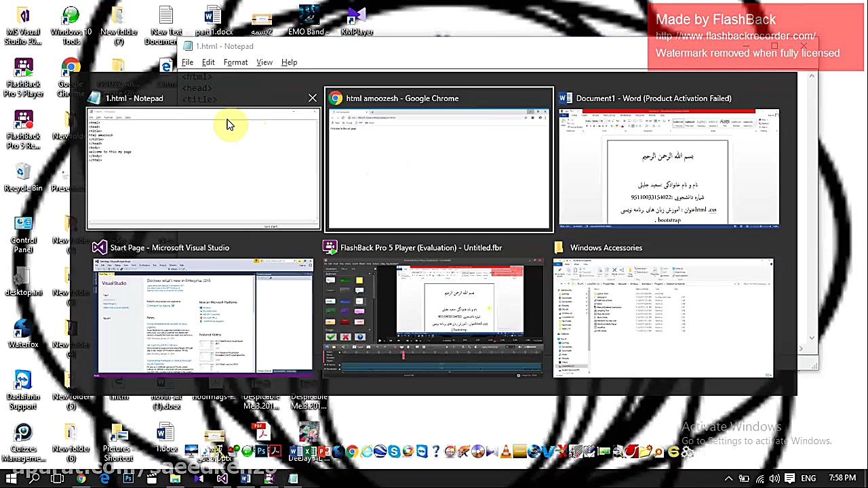Open the 7:58 PM taskbar clock
868x488 pixels.
pos(842,479)
